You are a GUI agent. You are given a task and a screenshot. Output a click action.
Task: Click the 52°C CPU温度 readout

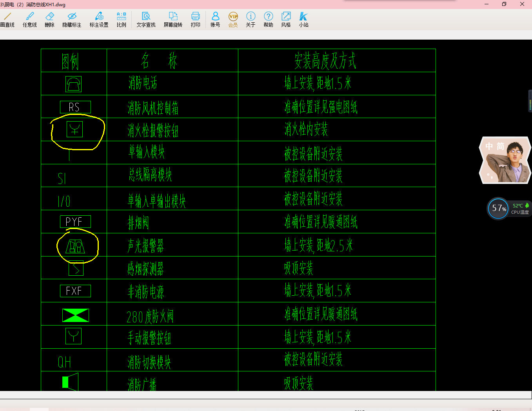(x=520, y=209)
